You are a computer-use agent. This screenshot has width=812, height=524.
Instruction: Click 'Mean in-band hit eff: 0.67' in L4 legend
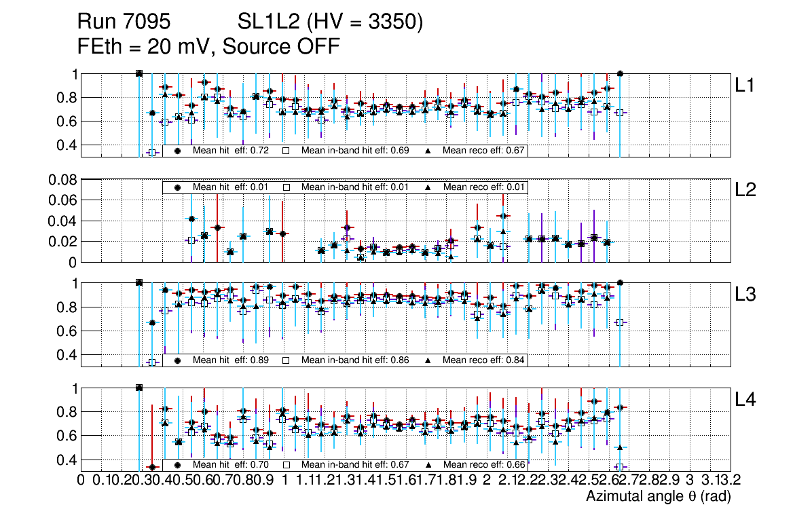coord(354,465)
